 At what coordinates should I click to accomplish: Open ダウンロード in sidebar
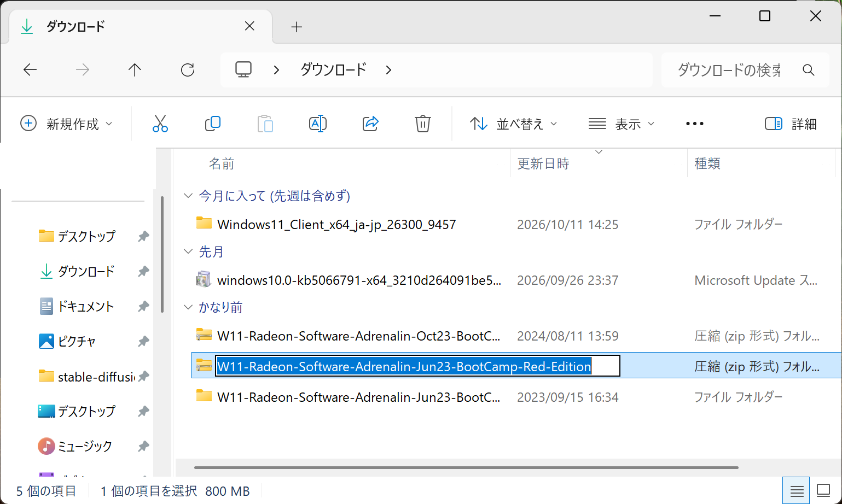[77, 272]
